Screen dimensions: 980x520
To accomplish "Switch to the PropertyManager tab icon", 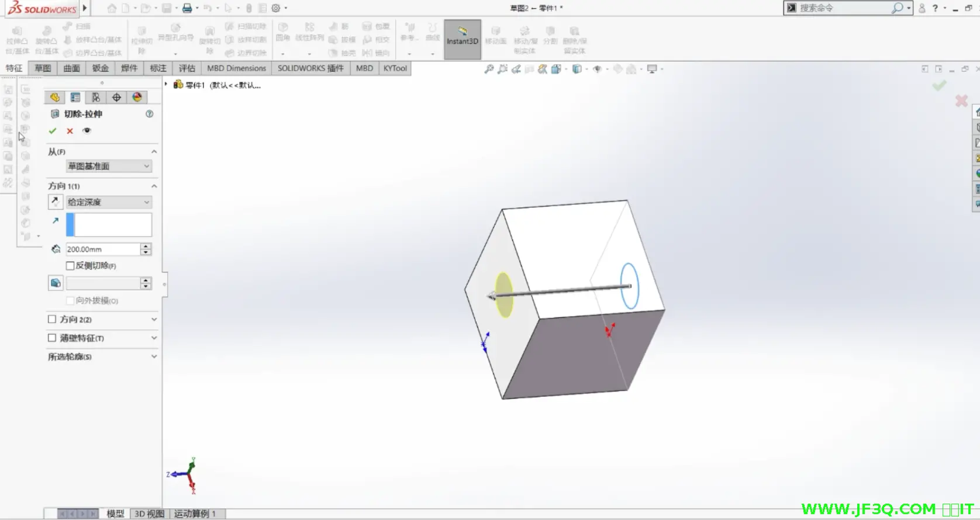I will [75, 98].
